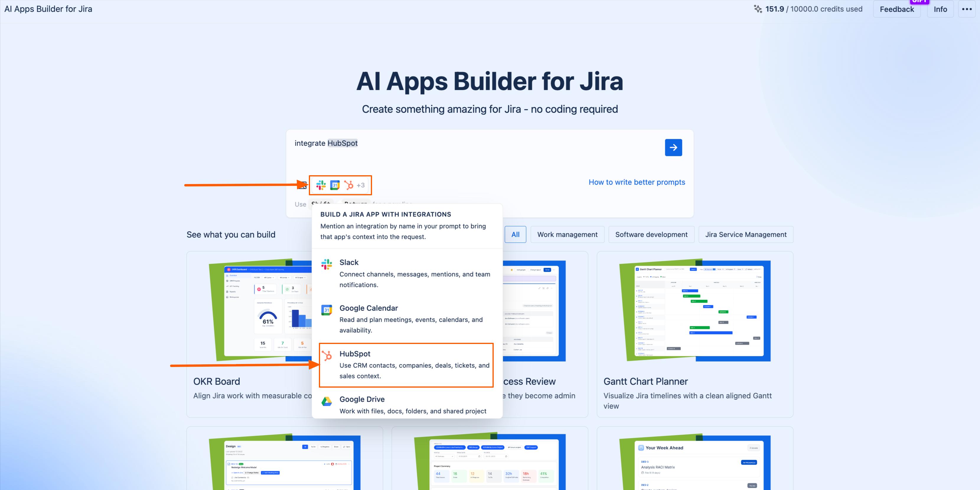Viewport: 980px width, 490px height.
Task: Click the HubSpot icon in the integrations pill
Action: (348, 185)
